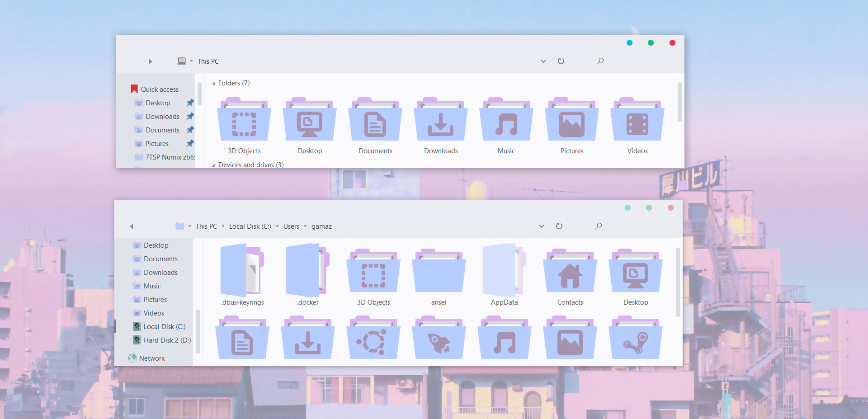This screenshot has height=419, width=868.
Task: Open the Music folder in This PC
Action: [x=505, y=122]
